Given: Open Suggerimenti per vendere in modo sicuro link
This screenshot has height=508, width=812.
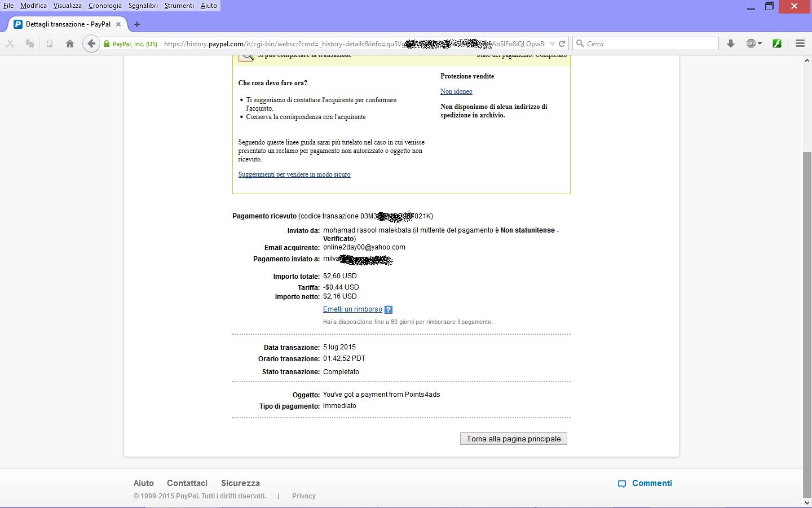Looking at the screenshot, I should (294, 174).
